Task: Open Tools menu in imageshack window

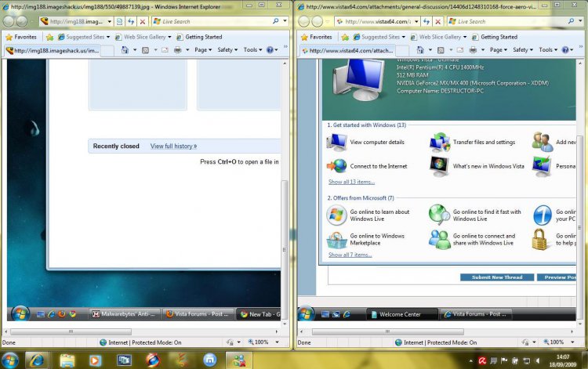Action: (252, 50)
